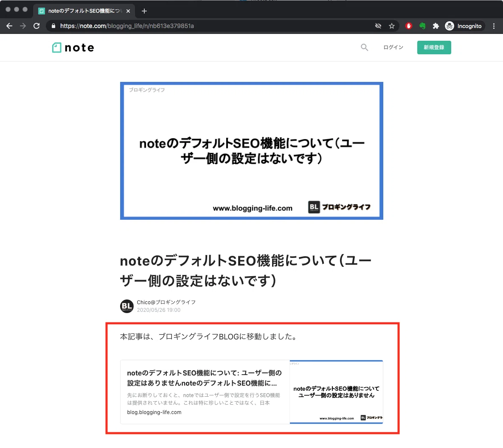Screen dimensions: 503x448
Task: Click the ログイン link
Action: point(393,47)
